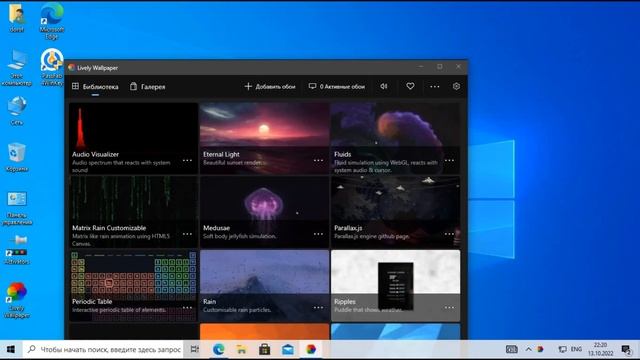This screenshot has width=640, height=360.
Task: Open more options for Ripples
Action: point(449,307)
